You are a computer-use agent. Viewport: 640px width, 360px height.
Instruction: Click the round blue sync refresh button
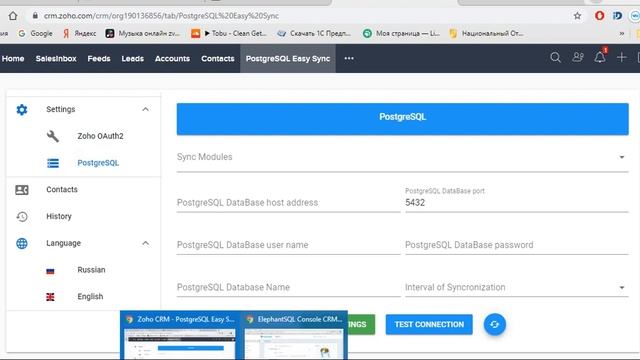coord(495,324)
